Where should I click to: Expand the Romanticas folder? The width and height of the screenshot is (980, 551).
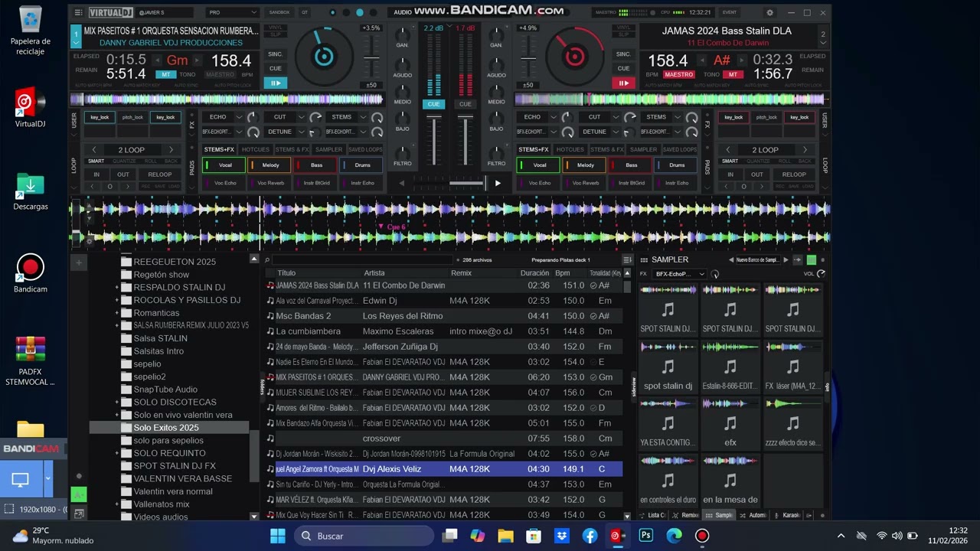pyautogui.click(x=117, y=313)
